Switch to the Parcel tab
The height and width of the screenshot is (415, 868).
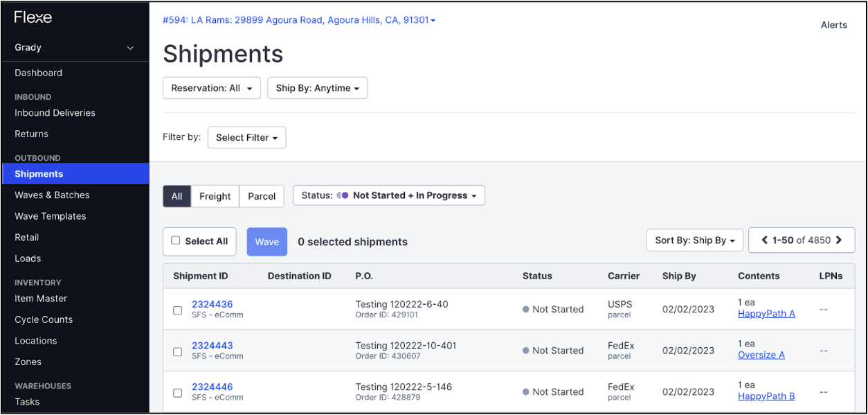pos(262,196)
